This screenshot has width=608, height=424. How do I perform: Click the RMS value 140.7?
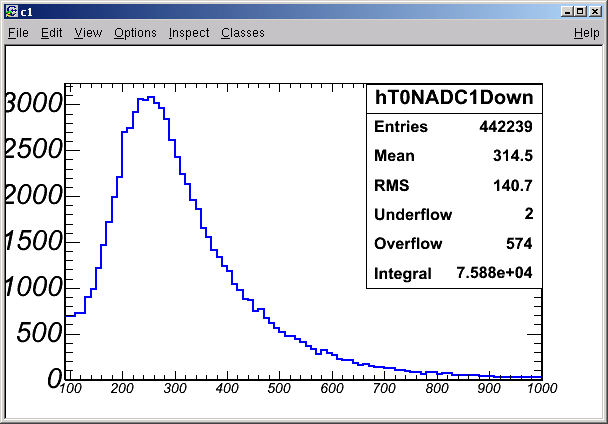(513, 186)
